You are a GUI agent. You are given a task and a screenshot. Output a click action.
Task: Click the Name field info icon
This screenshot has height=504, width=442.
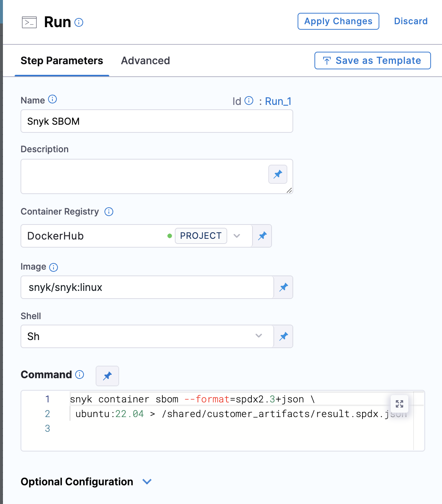coord(53,99)
